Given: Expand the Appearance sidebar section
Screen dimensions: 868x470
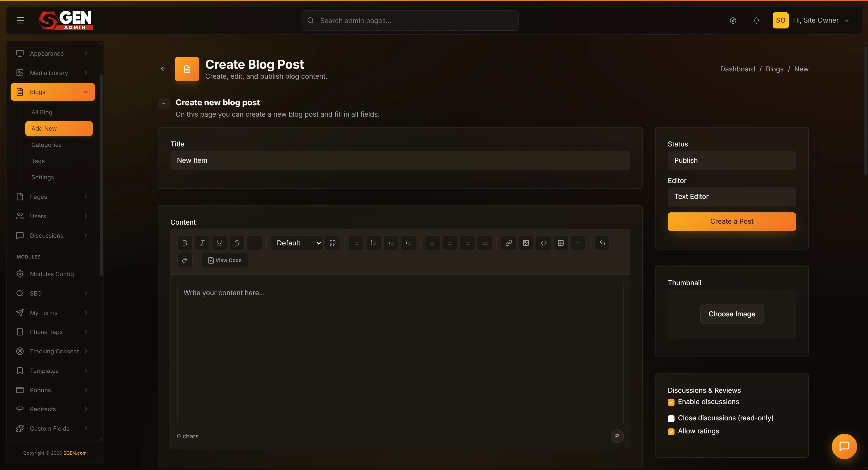Looking at the screenshot, I should tap(53, 53).
